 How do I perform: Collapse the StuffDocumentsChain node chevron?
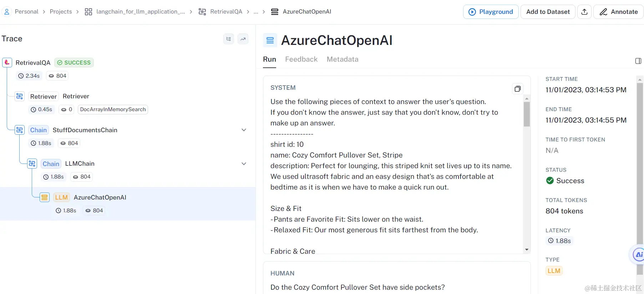pos(244,130)
